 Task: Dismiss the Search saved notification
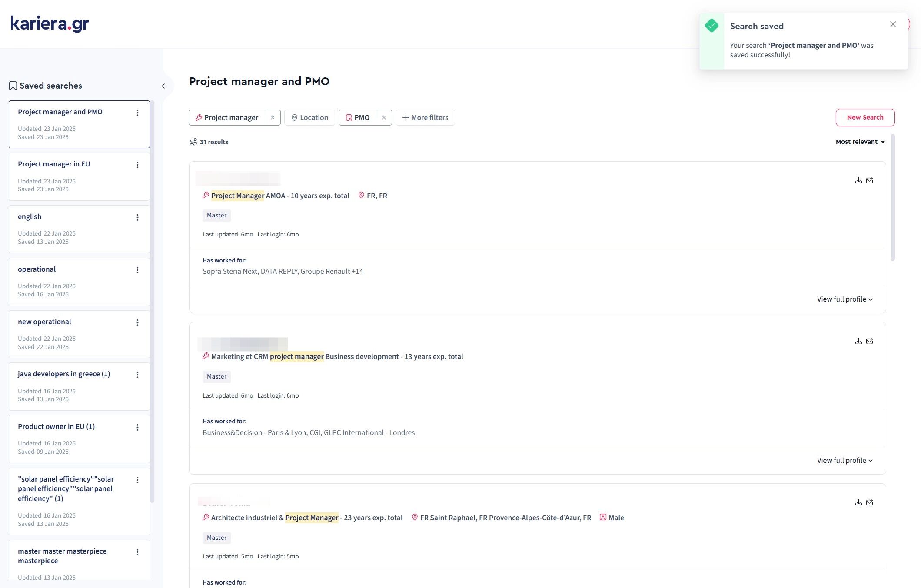893,24
